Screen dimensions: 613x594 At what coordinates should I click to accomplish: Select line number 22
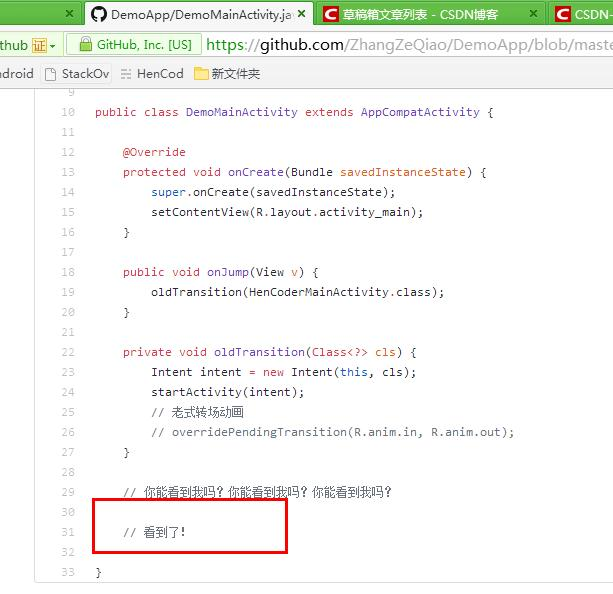tap(68, 352)
